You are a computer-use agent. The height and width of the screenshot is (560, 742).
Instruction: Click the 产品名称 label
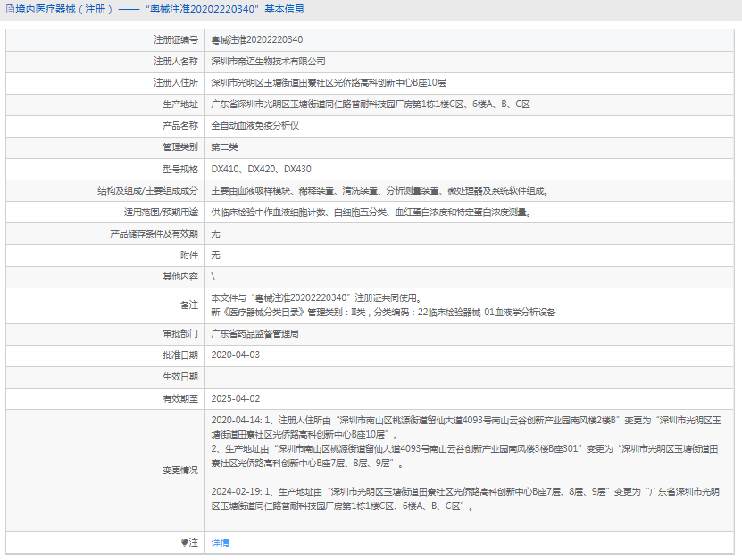pyautogui.click(x=180, y=126)
